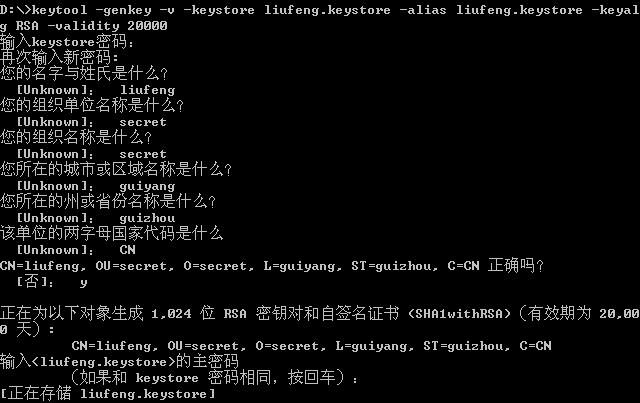Click the indented CN=liufeng distinguished name line
640x403 pixels.
point(311,346)
